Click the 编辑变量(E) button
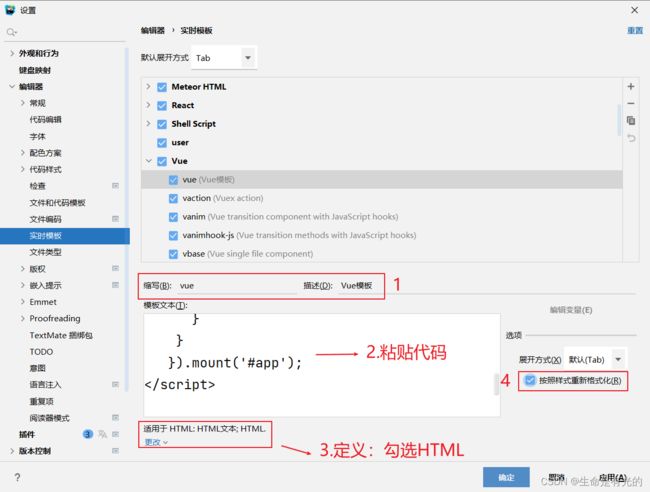Image resolution: width=650 pixels, height=492 pixels. click(570, 310)
